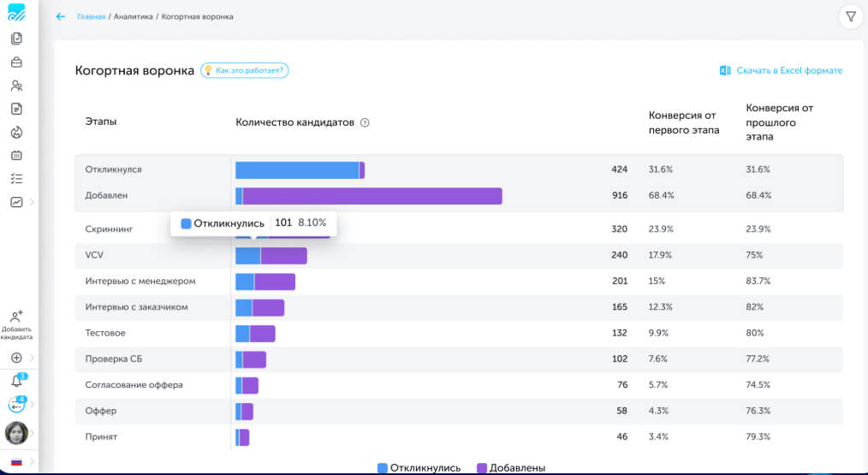
Task: Open vacancies via the briefcase sidebar icon
Action: click(x=16, y=62)
